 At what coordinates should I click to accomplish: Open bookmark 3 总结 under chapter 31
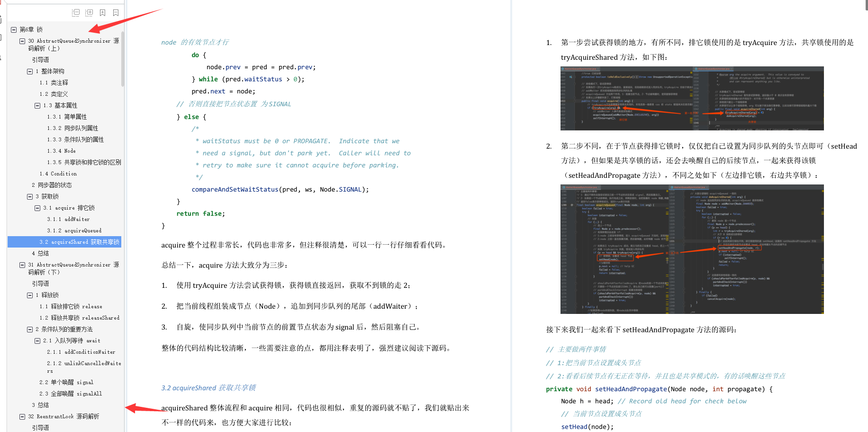pyautogui.click(x=40, y=405)
